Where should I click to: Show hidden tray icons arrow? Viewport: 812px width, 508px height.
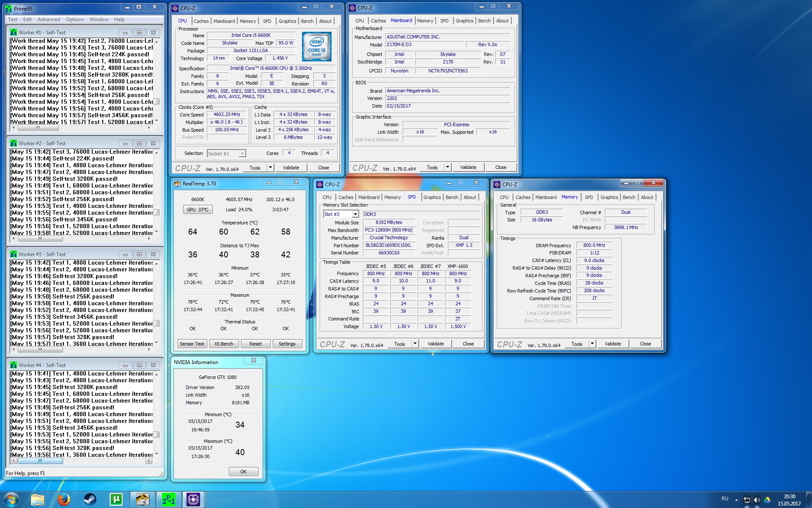point(736,500)
